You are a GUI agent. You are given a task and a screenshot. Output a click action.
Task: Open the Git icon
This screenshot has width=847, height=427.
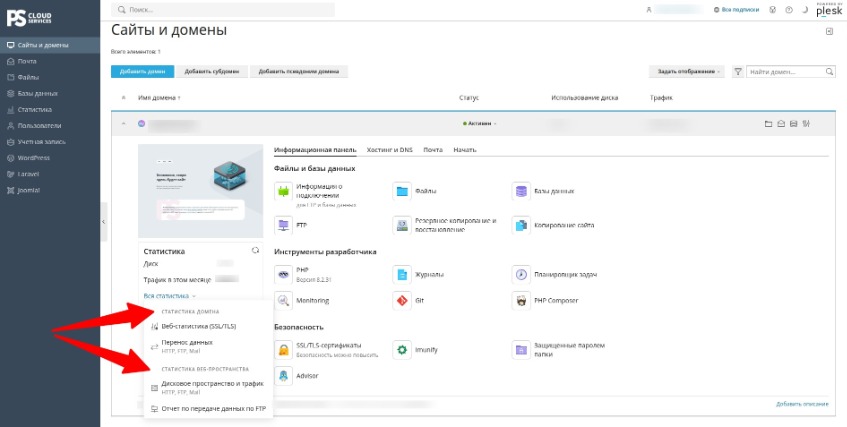(x=402, y=301)
